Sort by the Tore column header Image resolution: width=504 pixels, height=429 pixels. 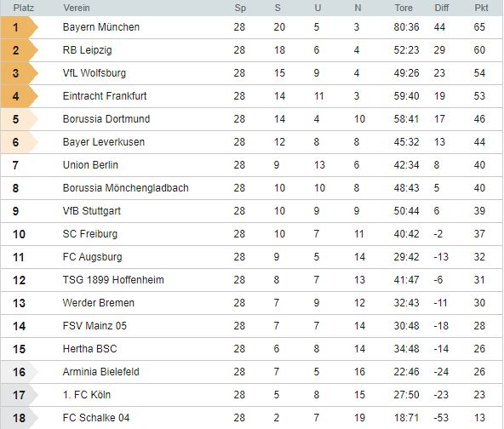(x=404, y=8)
